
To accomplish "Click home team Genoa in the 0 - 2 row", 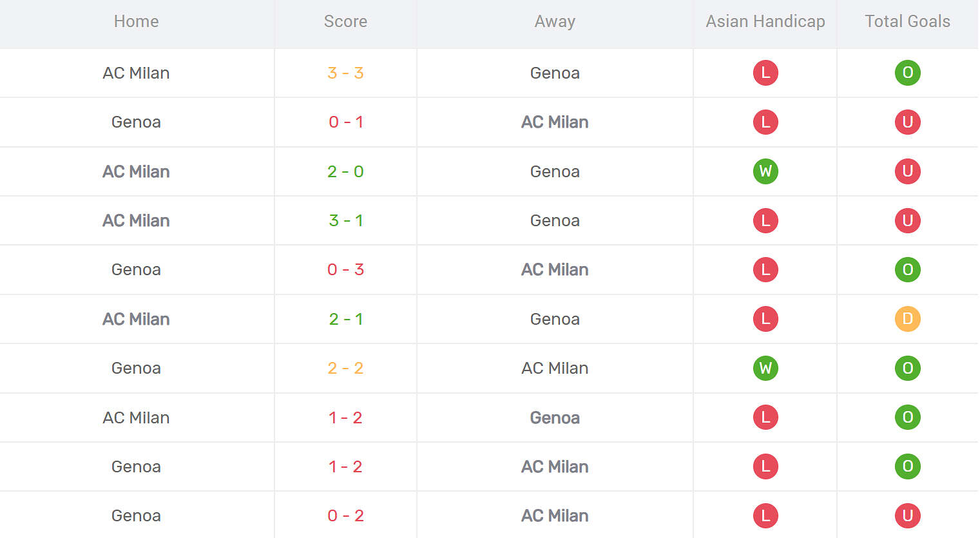I will [x=136, y=515].
